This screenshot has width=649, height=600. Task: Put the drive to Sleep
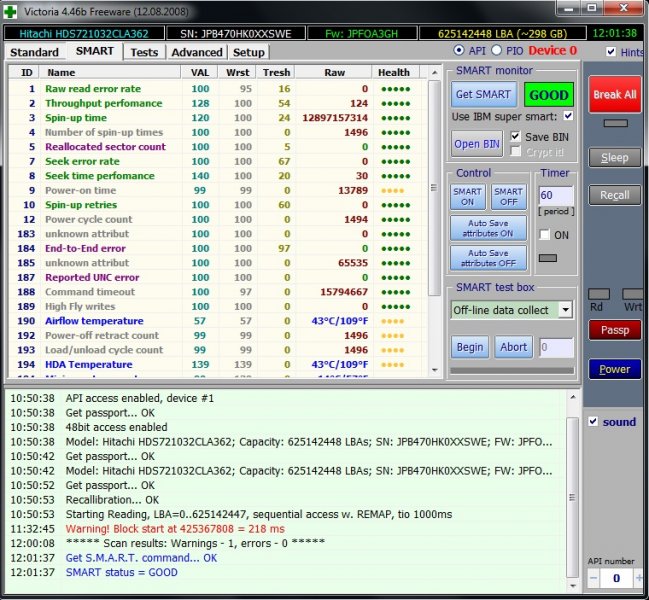(614, 158)
